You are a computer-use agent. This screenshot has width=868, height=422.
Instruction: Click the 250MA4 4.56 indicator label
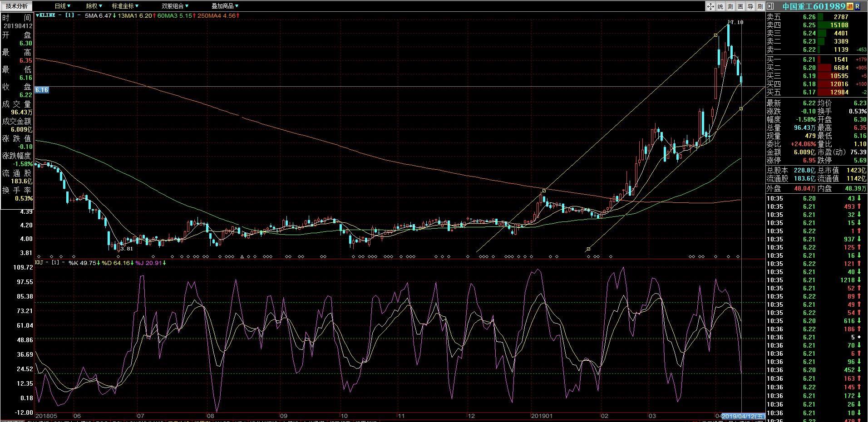tap(219, 15)
